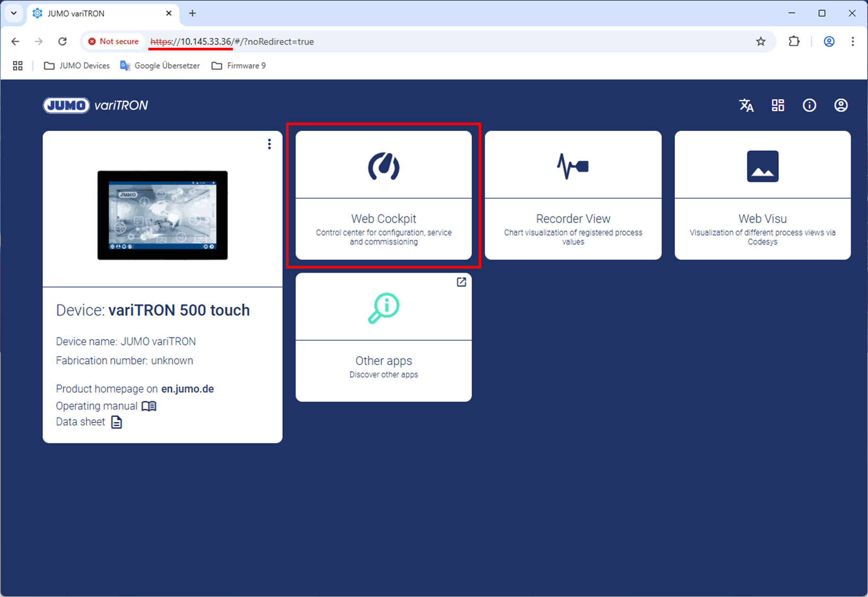Image resolution: width=868 pixels, height=597 pixels.
Task: Minimize the Chrome window
Action: click(x=792, y=13)
